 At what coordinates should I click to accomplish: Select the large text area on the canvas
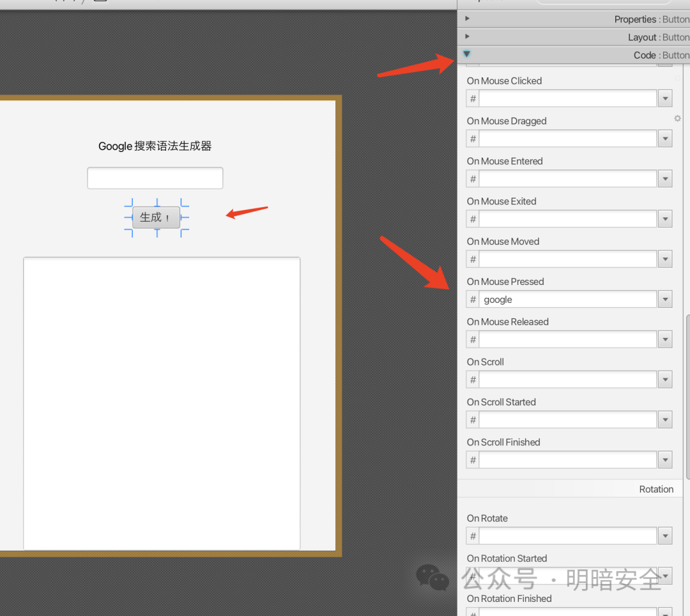click(162, 403)
